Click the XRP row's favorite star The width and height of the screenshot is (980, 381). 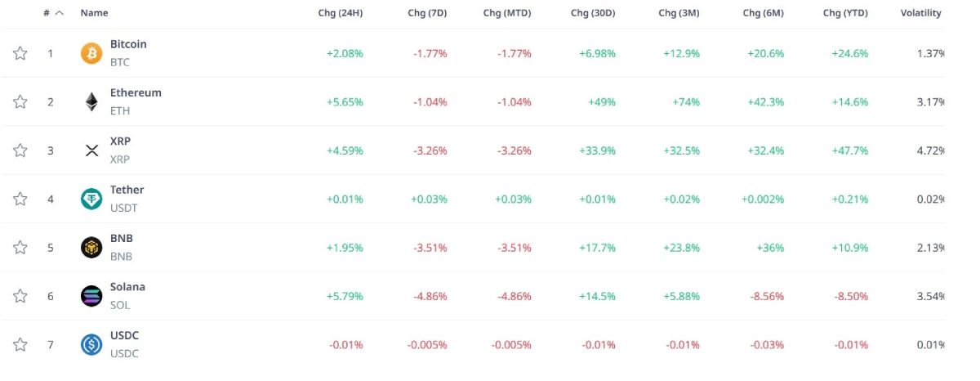[x=20, y=150]
